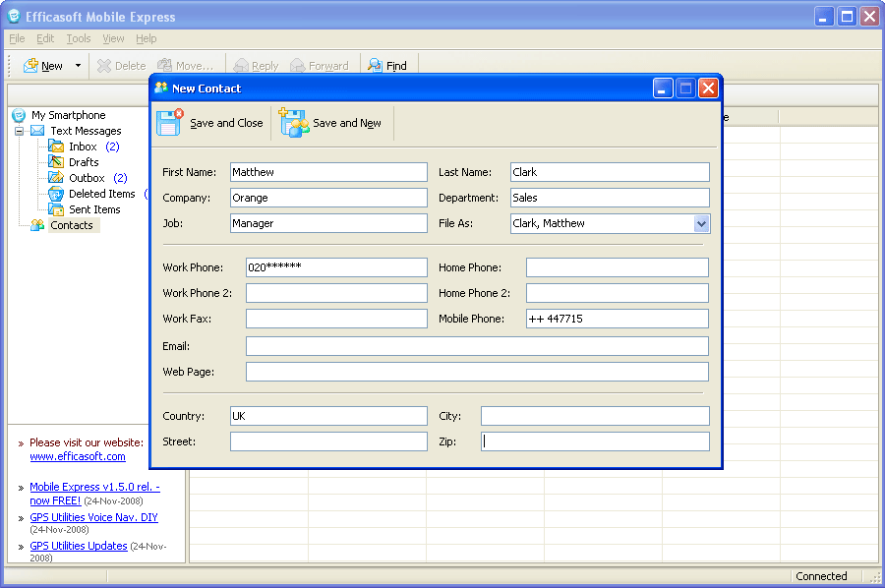Image resolution: width=885 pixels, height=588 pixels.
Task: Open the Help menu
Action: (147, 38)
